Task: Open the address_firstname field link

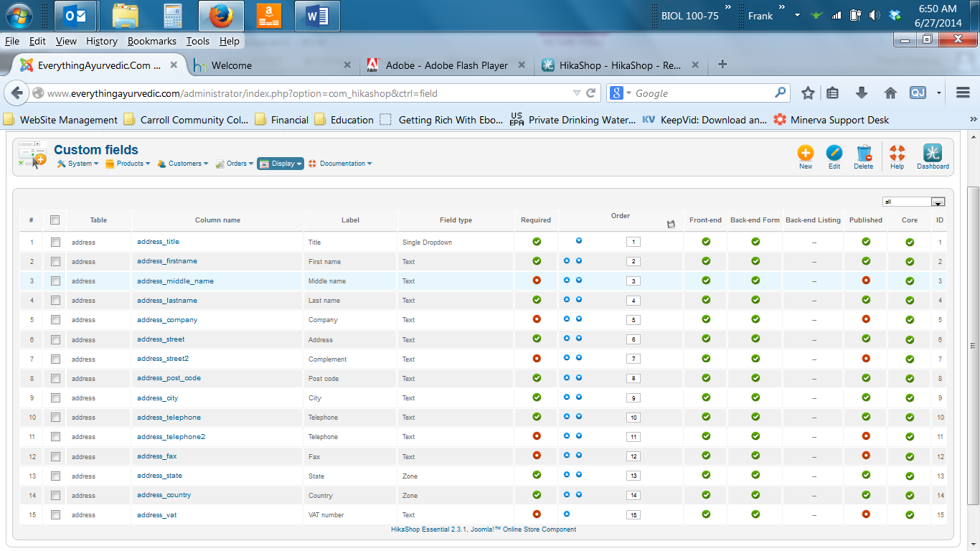Action: click(167, 261)
